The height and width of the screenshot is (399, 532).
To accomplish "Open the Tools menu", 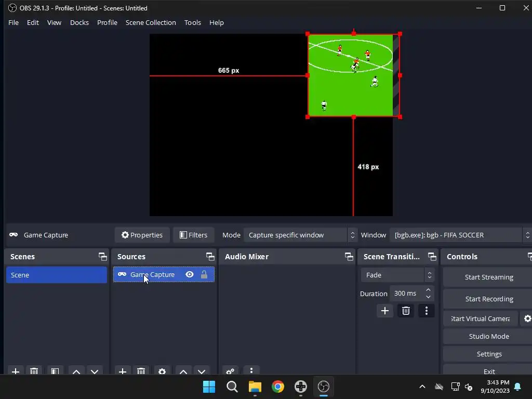I will coord(192,22).
